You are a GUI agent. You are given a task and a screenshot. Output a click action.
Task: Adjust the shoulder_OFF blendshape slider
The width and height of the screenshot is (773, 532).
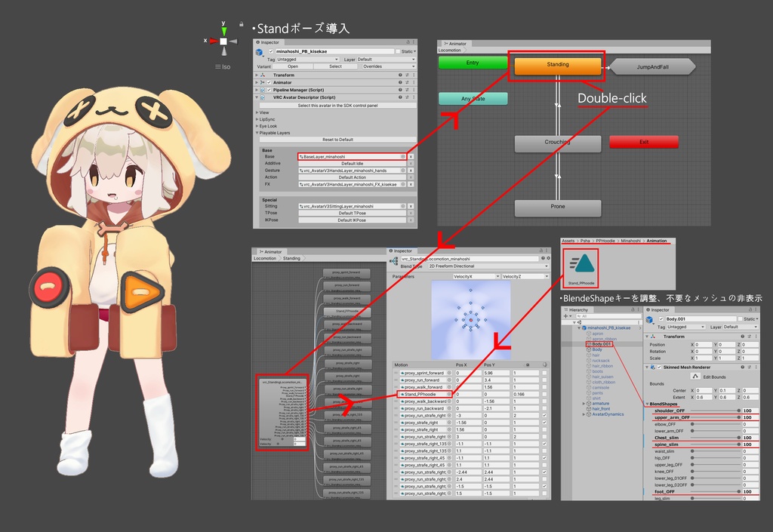coord(716,411)
